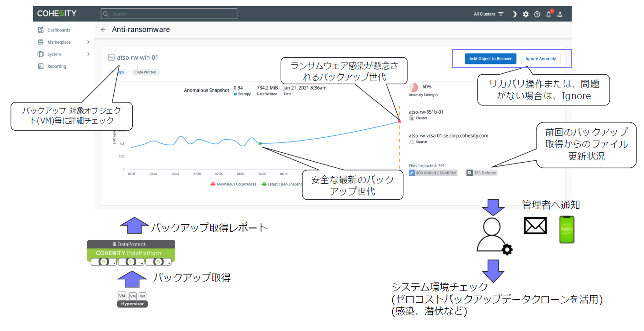Click the Anomalous Snapshot label

pyautogui.click(x=206, y=90)
